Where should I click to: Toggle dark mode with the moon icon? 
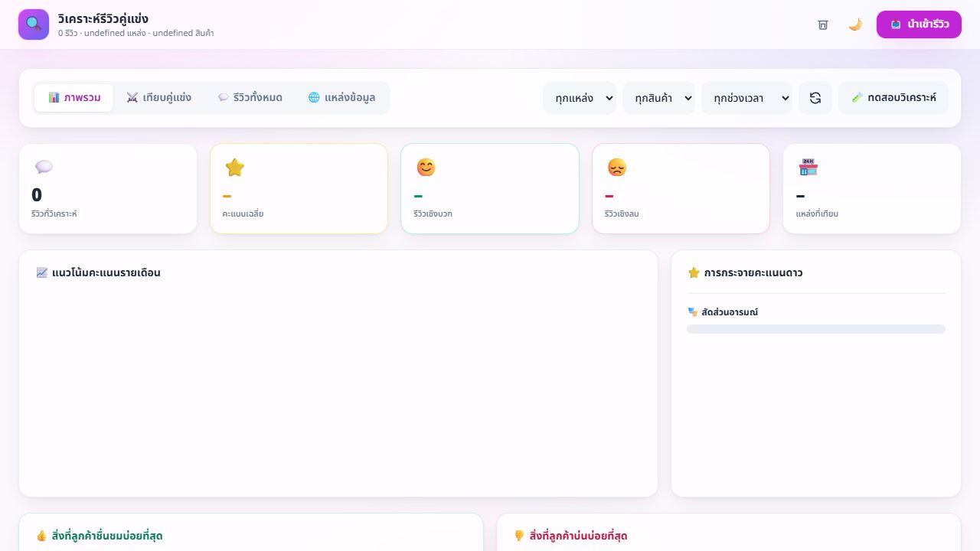(x=855, y=24)
